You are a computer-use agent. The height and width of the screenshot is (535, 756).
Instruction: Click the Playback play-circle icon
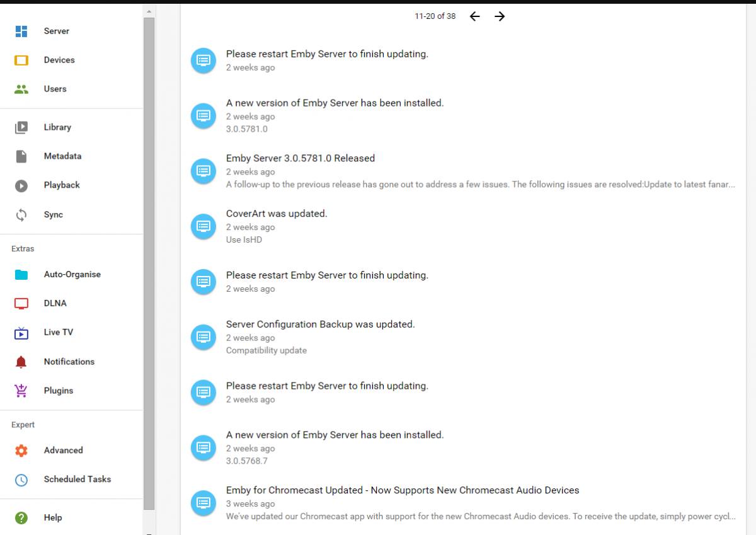click(x=21, y=185)
